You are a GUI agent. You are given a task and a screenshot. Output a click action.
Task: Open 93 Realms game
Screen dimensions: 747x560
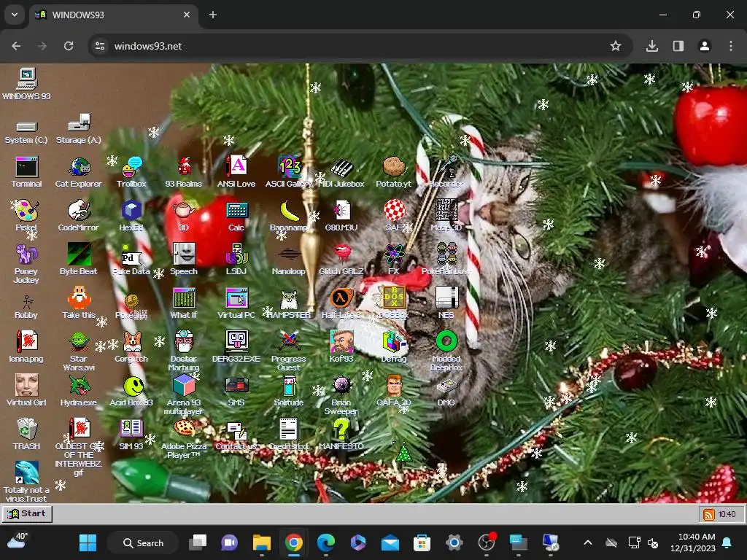pos(184,167)
